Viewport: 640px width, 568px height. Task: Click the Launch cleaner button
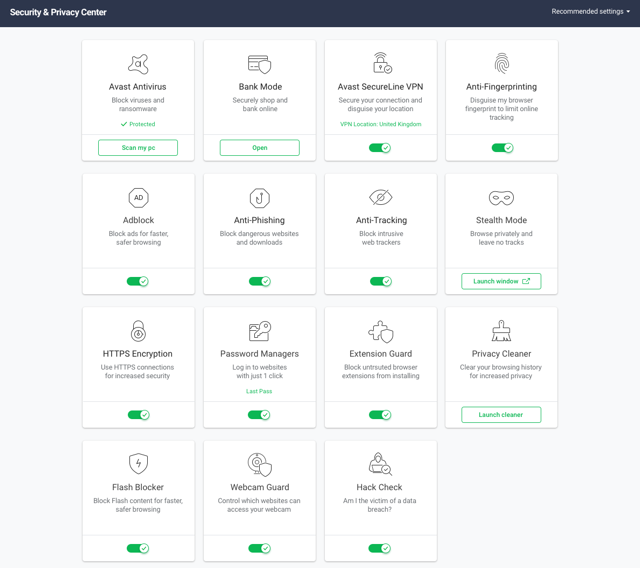501,415
